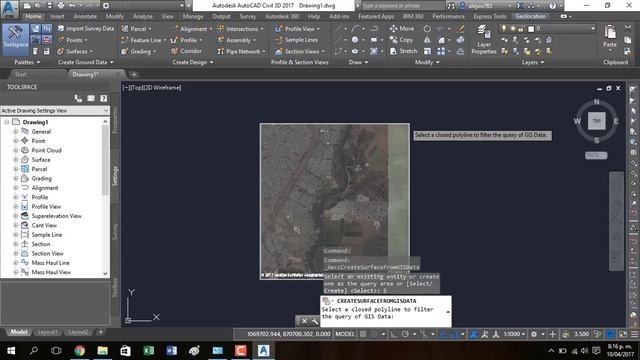The height and width of the screenshot is (360, 640).
Task: Click the Assembly tool
Action: coord(233,40)
